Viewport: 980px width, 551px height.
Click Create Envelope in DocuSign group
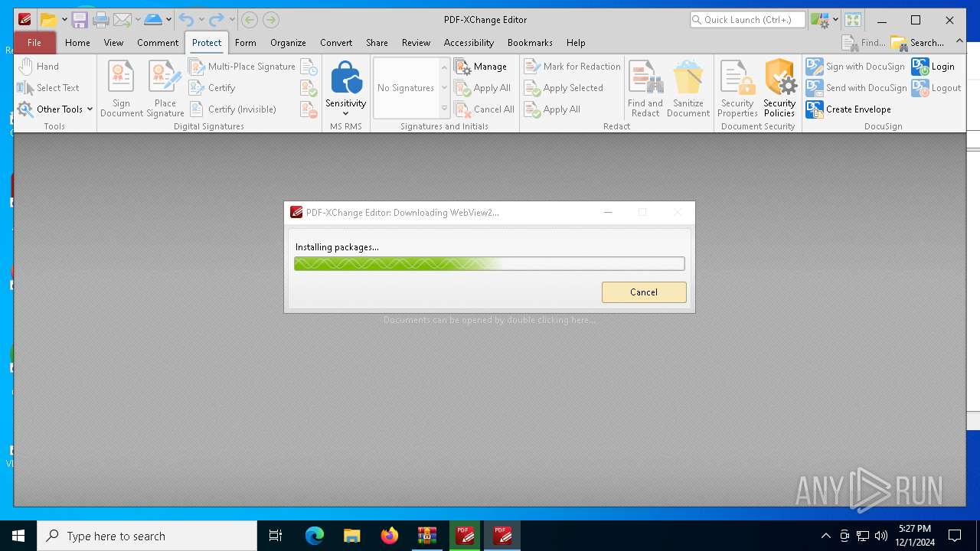click(x=849, y=109)
